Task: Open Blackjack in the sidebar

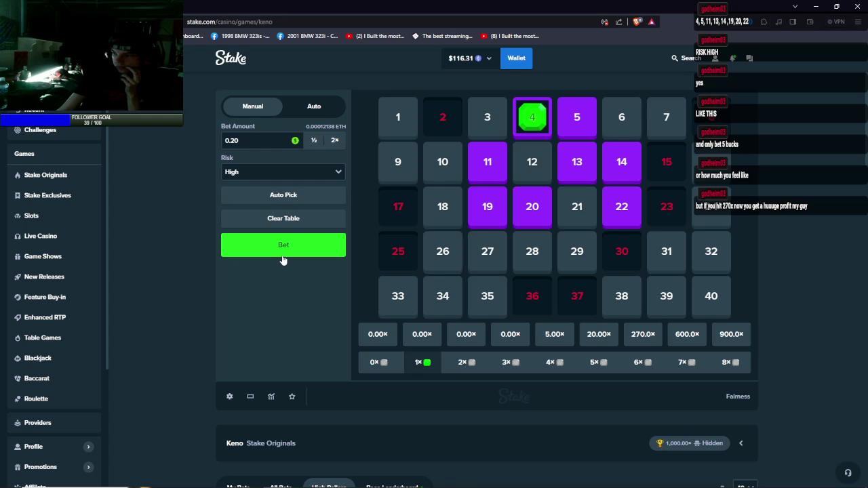Action: [x=54, y=358]
